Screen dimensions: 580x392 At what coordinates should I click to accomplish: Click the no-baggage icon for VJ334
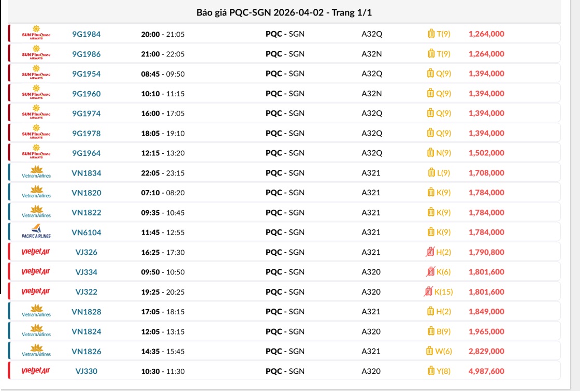431,272
